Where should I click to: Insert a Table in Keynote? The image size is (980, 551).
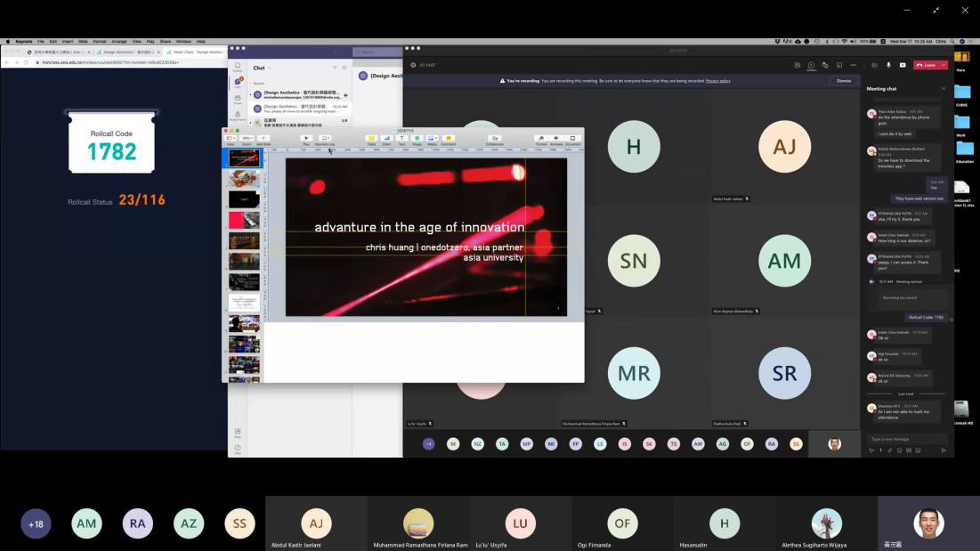(x=371, y=140)
